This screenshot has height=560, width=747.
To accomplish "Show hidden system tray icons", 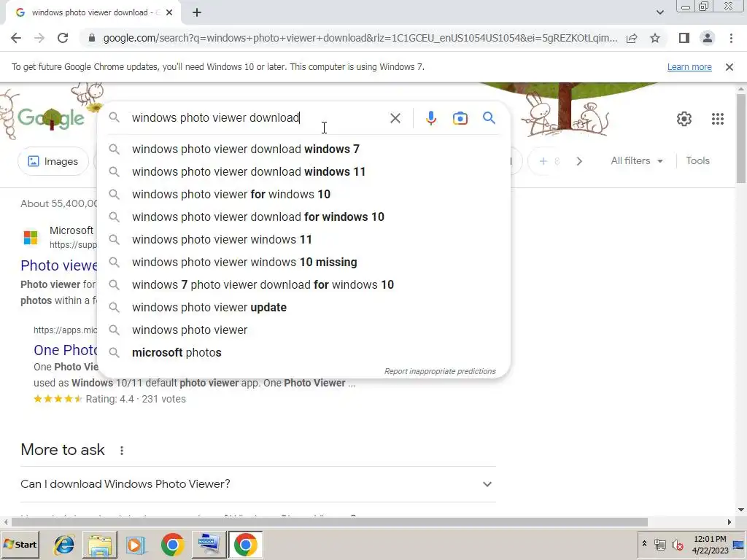I will click(644, 544).
